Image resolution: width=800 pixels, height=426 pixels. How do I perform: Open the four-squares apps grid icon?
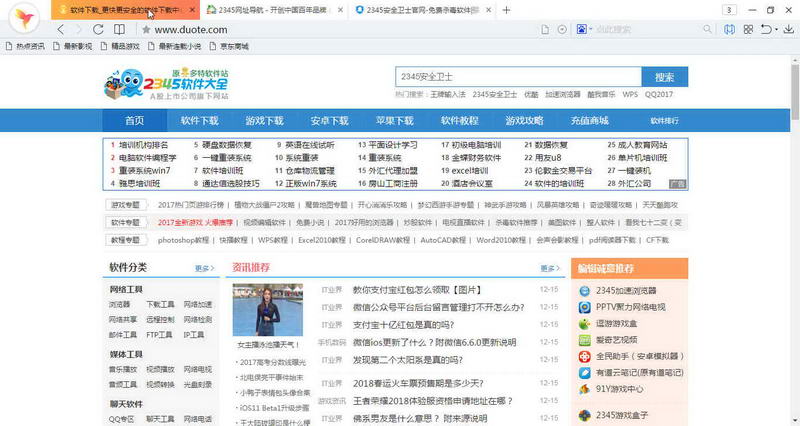coord(748,30)
